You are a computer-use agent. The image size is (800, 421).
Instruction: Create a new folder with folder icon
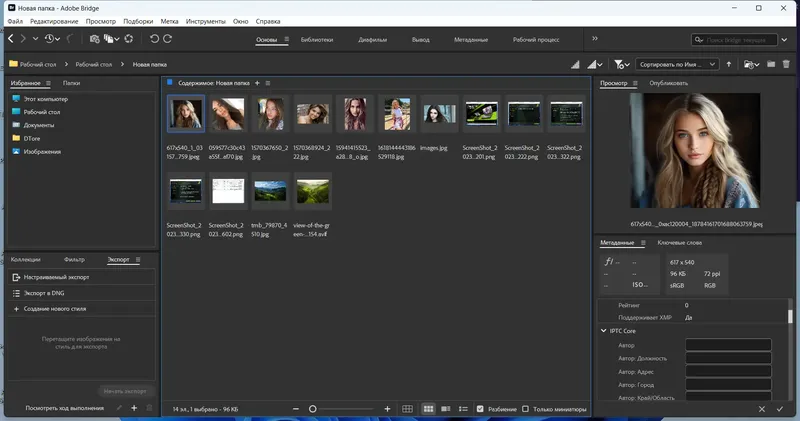point(771,64)
